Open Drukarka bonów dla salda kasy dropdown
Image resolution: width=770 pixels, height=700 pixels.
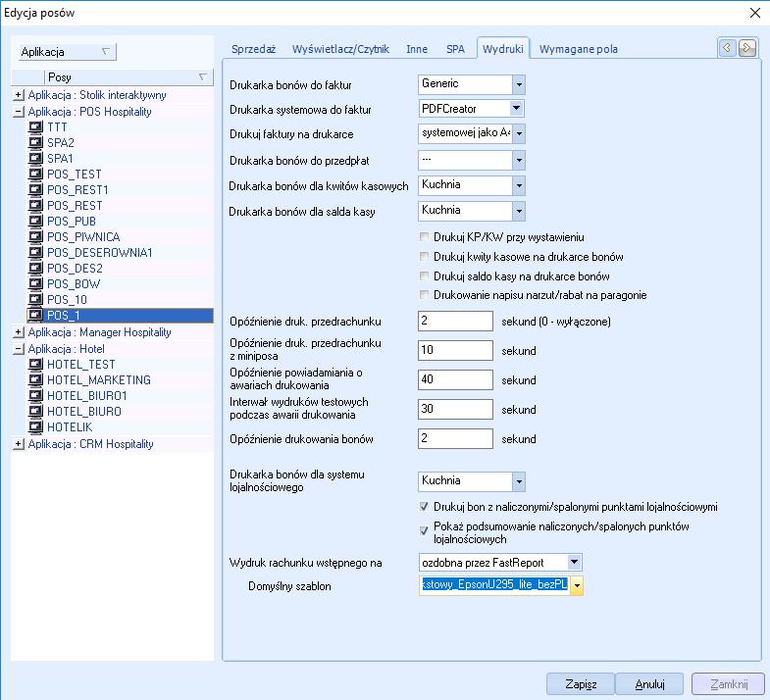click(519, 211)
